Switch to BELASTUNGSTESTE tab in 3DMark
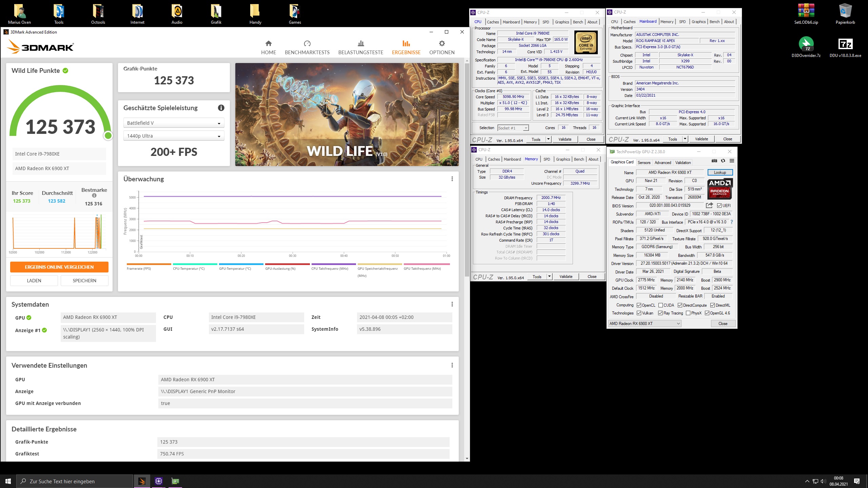Image resolution: width=868 pixels, height=488 pixels. 361,47
